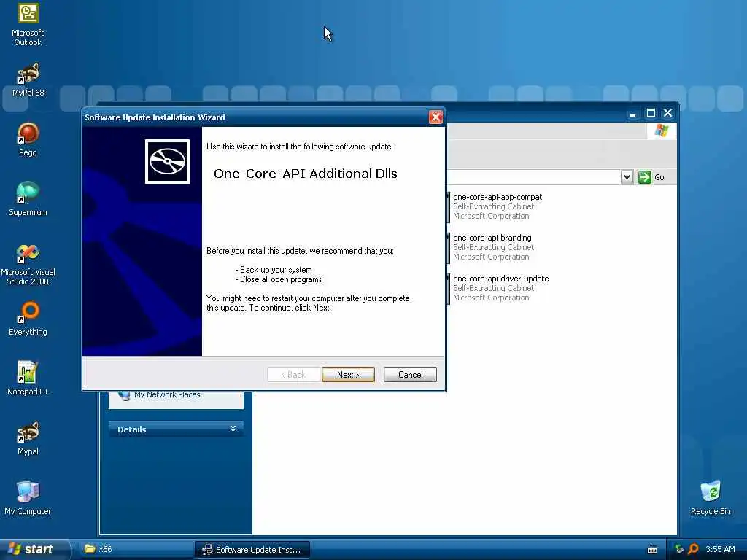Viewport: 747px width, 560px height.
Task: Open My Computer desktop icon
Action: point(28,498)
